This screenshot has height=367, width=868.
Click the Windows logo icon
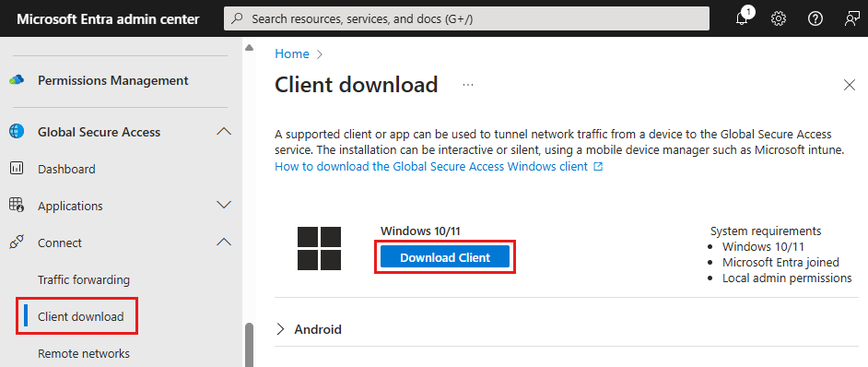(319, 248)
